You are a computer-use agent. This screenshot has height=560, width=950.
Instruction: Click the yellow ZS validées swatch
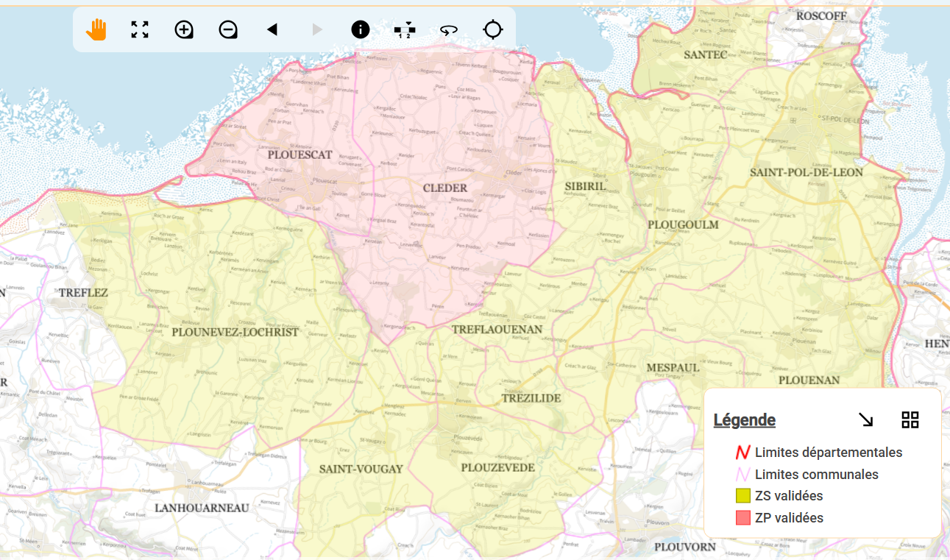pos(743,497)
